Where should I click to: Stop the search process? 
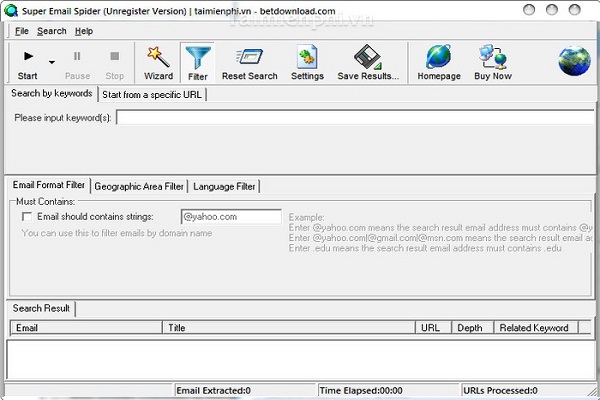(x=114, y=64)
